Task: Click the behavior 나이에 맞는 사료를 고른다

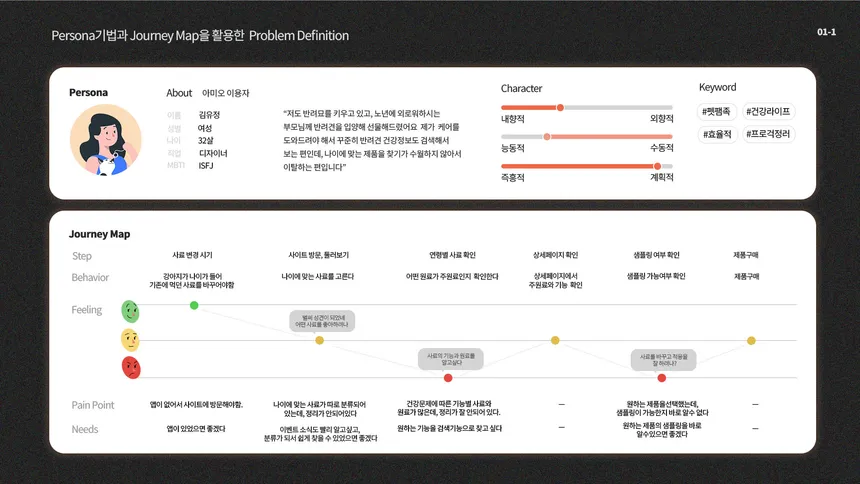Action: point(318,277)
